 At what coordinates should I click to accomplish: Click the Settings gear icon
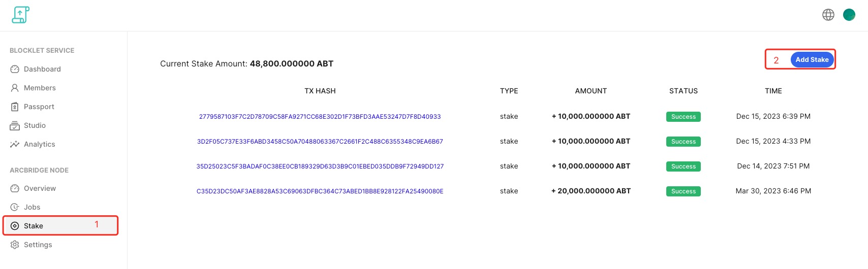15,245
